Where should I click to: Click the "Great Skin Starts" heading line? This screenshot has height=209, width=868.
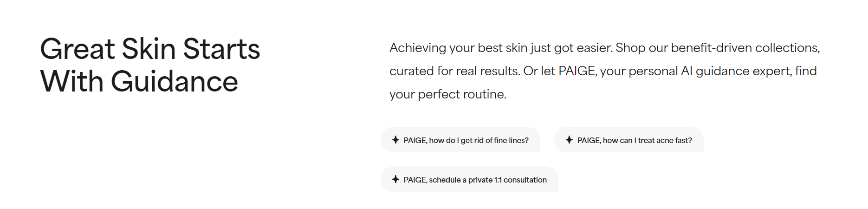pyautogui.click(x=150, y=49)
